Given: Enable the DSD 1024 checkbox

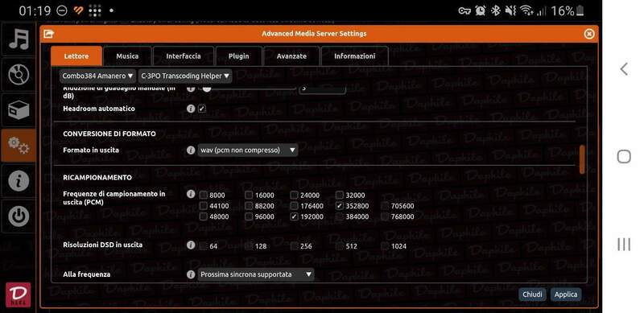Looking at the screenshot, I should pos(385,246).
